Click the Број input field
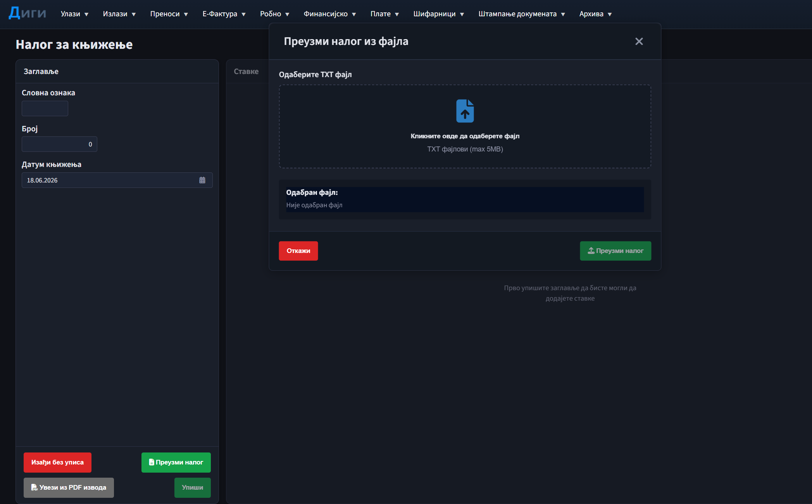Screen dimensions: 812x504 tap(59, 144)
